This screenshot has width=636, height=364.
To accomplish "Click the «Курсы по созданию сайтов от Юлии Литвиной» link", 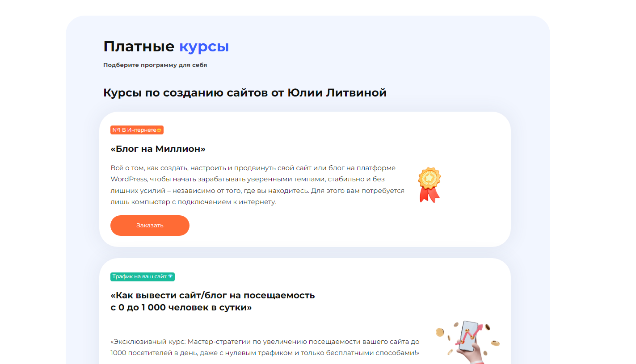I will point(245,92).
